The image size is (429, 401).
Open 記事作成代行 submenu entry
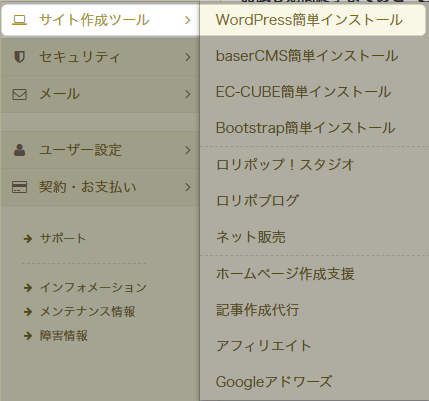[x=257, y=310]
